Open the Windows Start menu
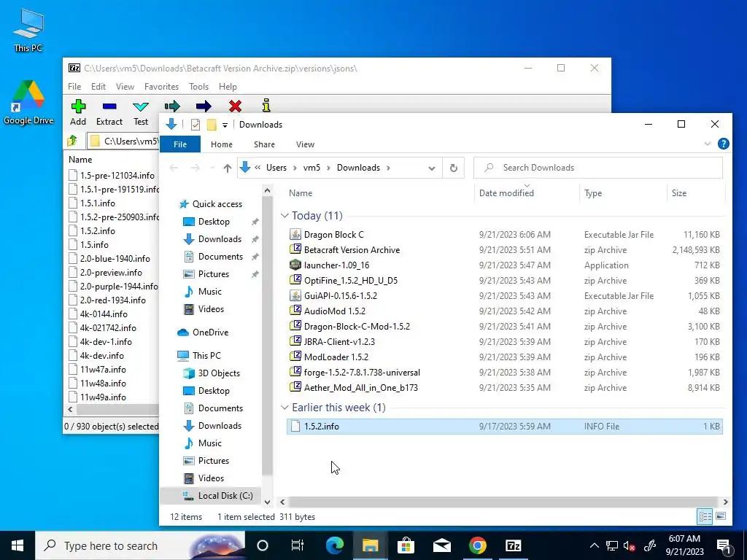 tap(18, 545)
